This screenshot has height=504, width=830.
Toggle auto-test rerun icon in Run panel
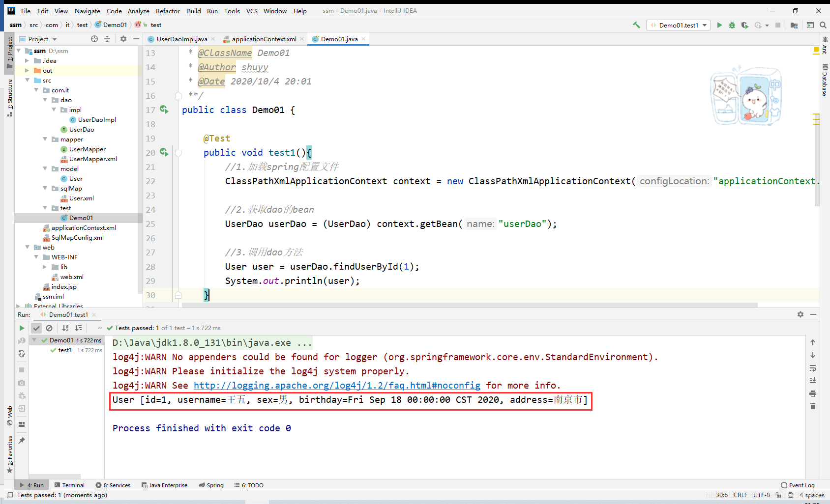22,354
